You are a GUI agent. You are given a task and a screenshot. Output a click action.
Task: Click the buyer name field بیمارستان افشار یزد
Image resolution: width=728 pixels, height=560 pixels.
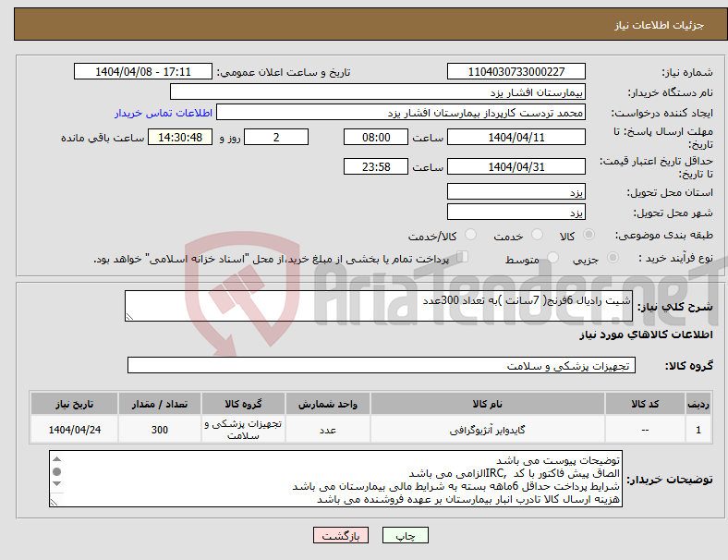coord(378,91)
